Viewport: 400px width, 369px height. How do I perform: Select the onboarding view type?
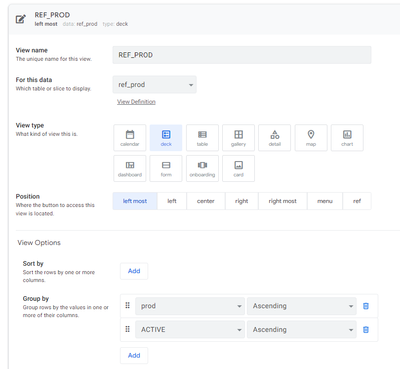click(x=202, y=168)
